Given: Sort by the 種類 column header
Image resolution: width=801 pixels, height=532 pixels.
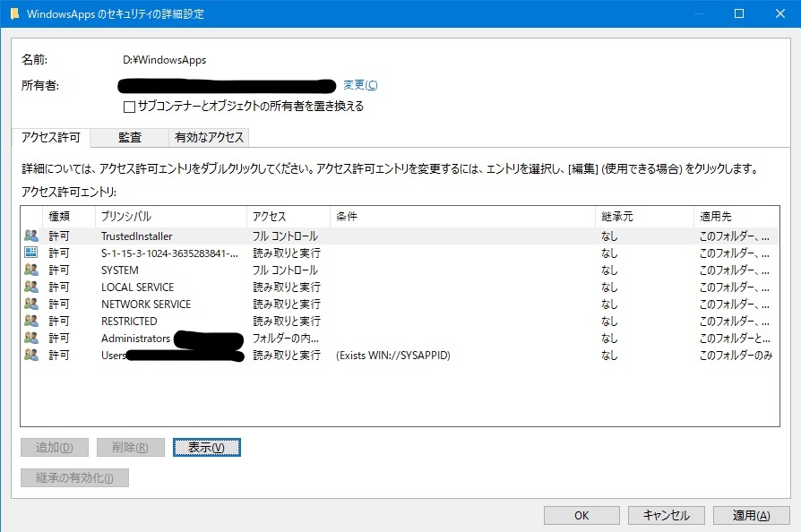Looking at the screenshot, I should pyautogui.click(x=69, y=217).
